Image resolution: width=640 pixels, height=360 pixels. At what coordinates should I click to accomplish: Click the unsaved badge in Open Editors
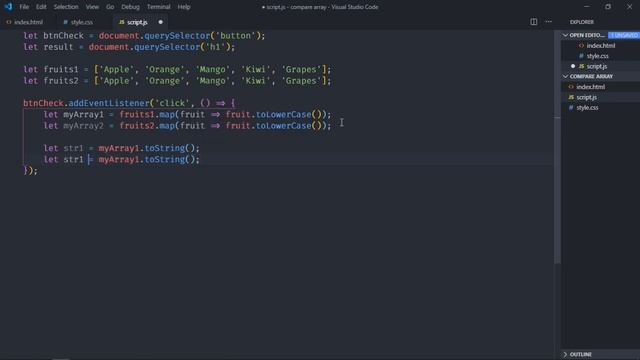pos(624,35)
